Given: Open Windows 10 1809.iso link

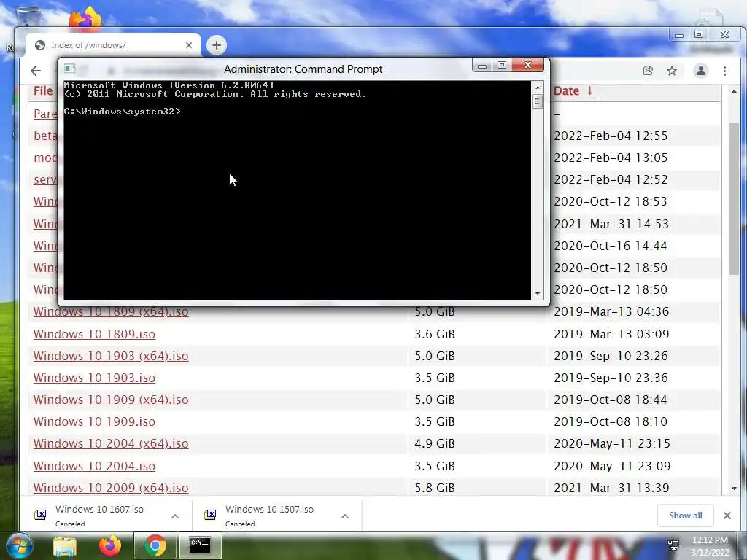Looking at the screenshot, I should coord(94,334).
